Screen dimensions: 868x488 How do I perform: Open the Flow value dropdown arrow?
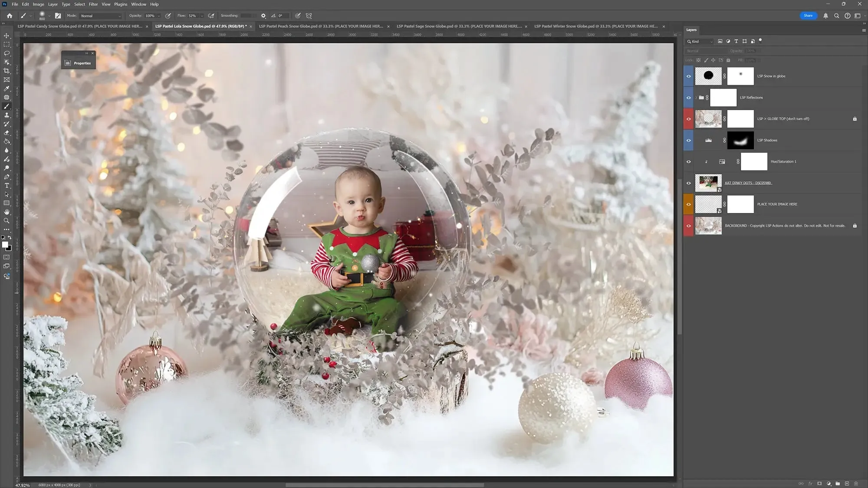click(201, 16)
